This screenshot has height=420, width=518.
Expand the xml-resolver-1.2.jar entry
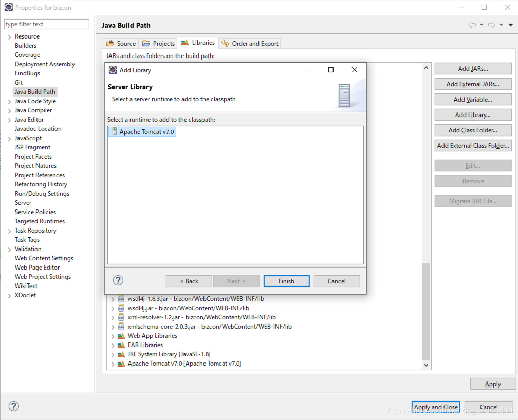(113, 318)
